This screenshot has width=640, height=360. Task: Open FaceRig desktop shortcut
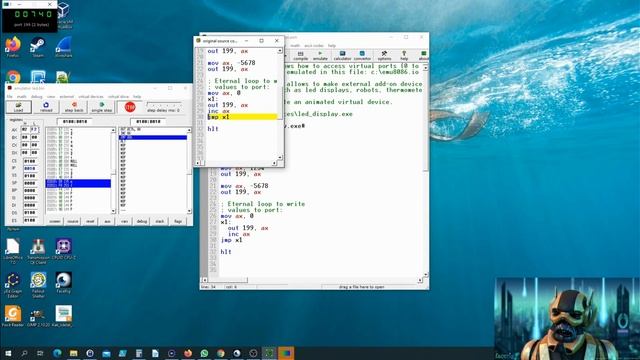click(63, 282)
